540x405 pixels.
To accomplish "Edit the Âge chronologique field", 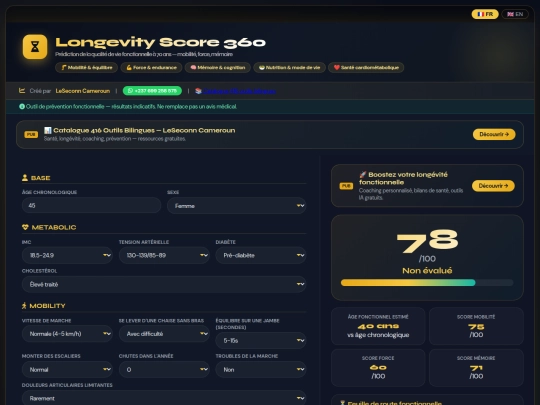I will (91, 205).
